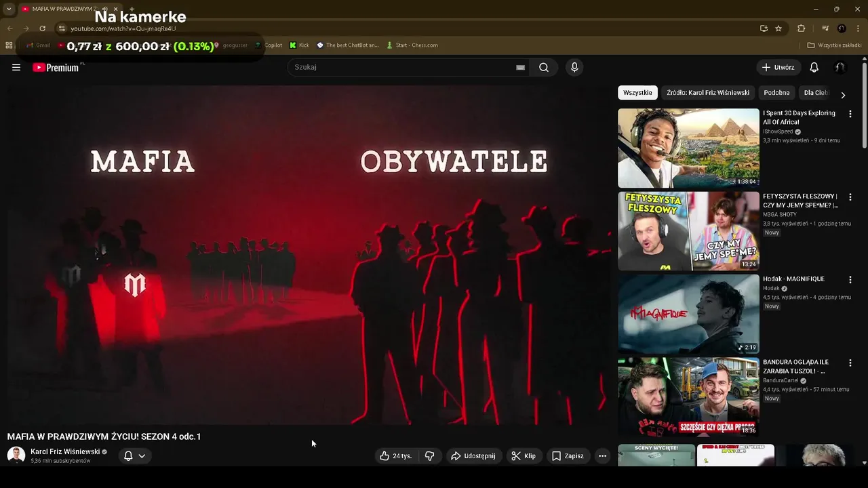Show more filter chips with right arrow
Screen dimensions: 868x488
point(843,95)
